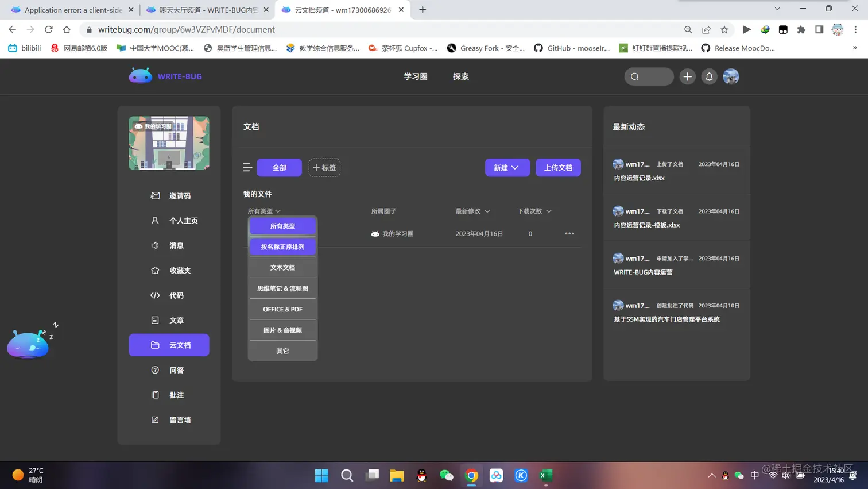The height and width of the screenshot is (489, 868).
Task: Choose 思维笔记 & 流程图 option
Action: [x=282, y=288]
